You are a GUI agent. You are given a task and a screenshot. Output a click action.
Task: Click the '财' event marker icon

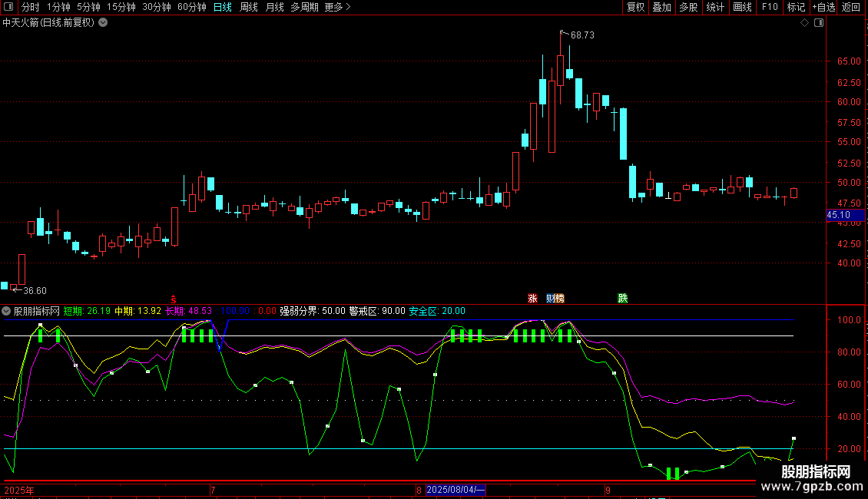coord(551,298)
